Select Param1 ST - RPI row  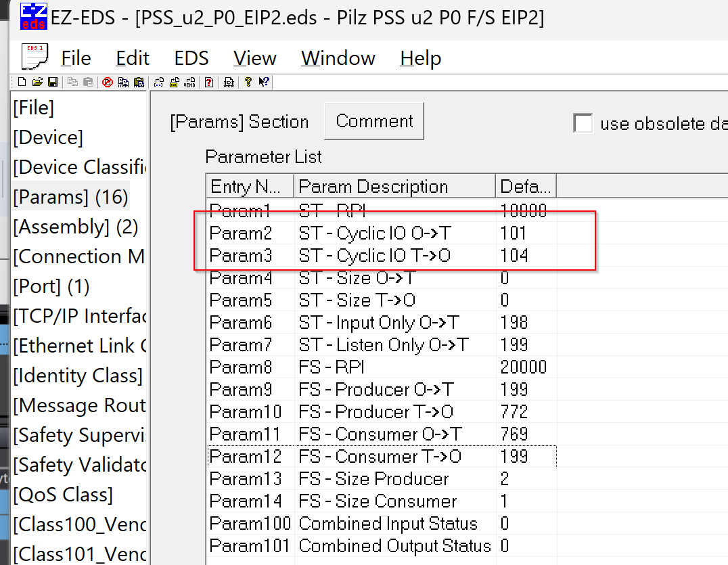pos(382,210)
